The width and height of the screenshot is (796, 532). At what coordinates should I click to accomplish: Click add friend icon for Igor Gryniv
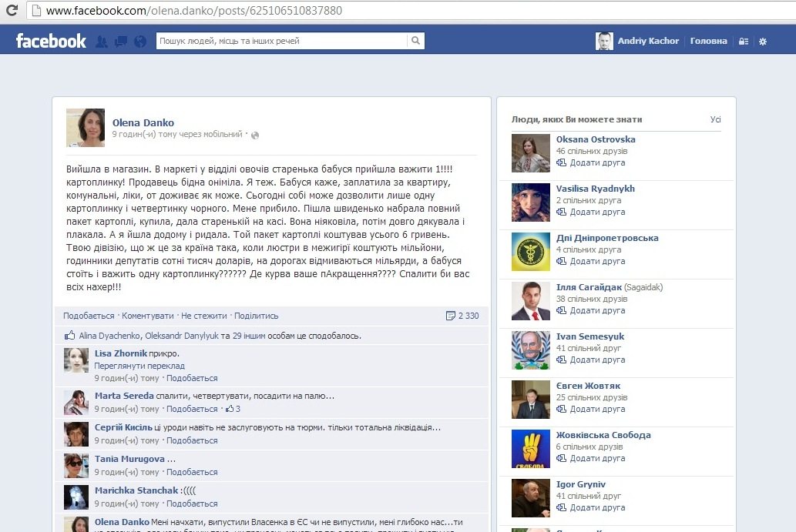pos(562,507)
